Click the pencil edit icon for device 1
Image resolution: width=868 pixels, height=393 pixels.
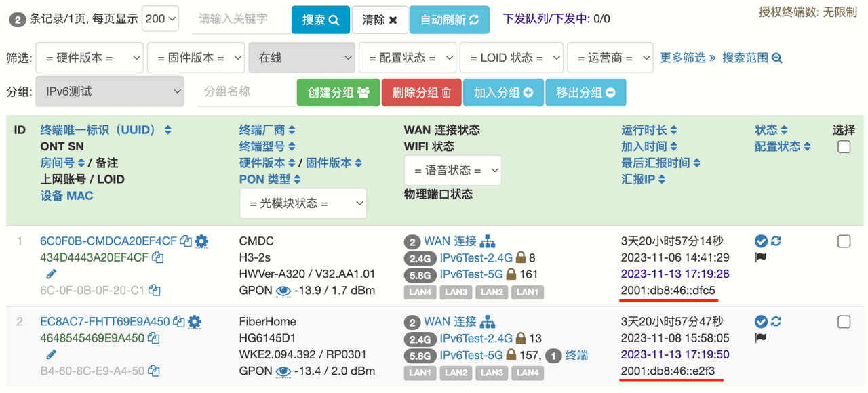[x=51, y=274]
